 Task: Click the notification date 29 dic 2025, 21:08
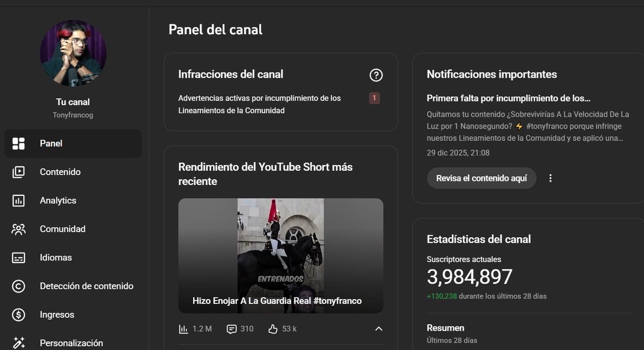click(x=458, y=152)
